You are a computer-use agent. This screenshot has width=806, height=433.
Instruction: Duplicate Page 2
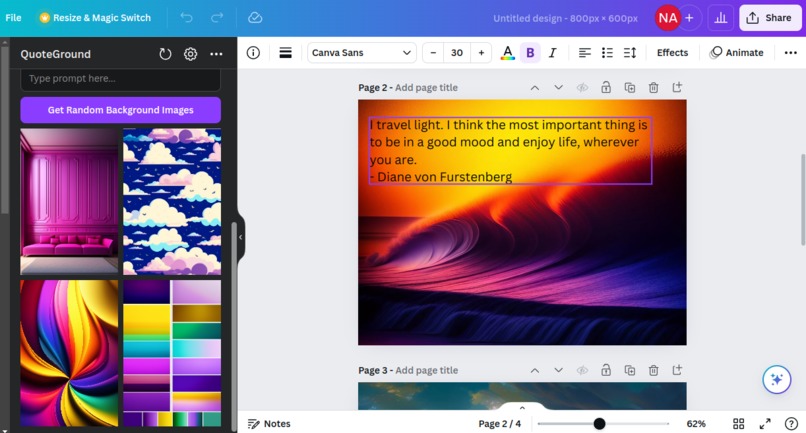tap(630, 87)
